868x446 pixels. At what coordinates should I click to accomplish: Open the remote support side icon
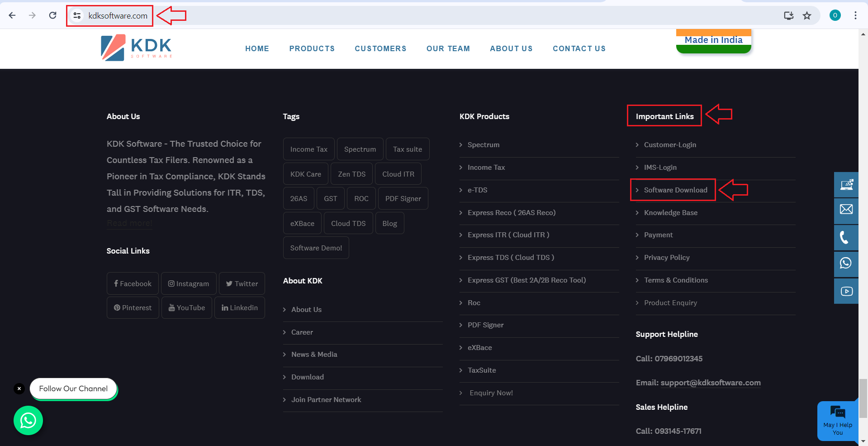pos(846,185)
